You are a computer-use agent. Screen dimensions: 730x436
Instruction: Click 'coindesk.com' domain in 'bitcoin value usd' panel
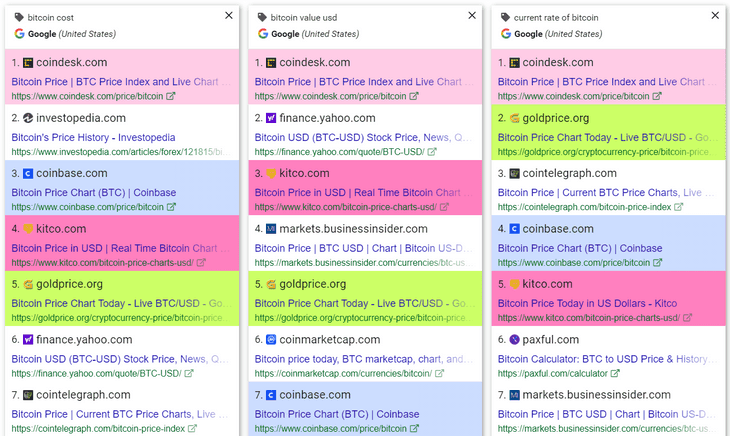point(315,62)
